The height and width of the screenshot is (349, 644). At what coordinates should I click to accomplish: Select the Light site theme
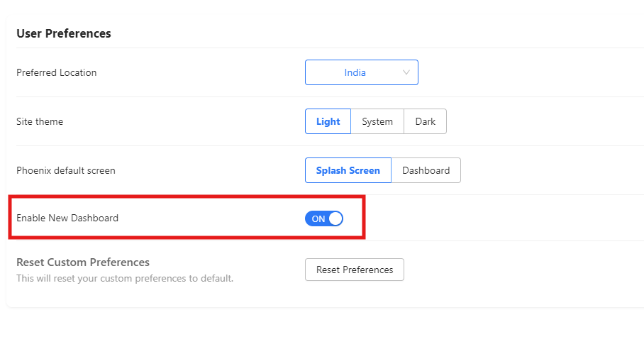(x=328, y=121)
